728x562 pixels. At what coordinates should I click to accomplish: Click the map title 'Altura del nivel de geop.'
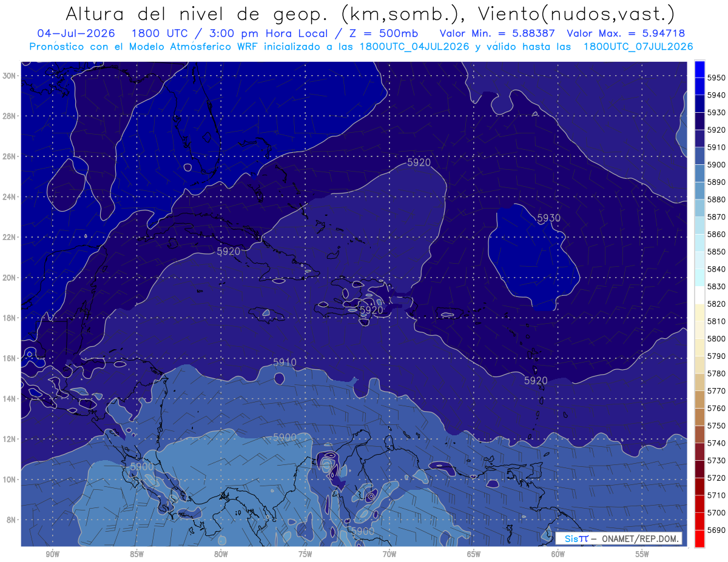pyautogui.click(x=197, y=14)
